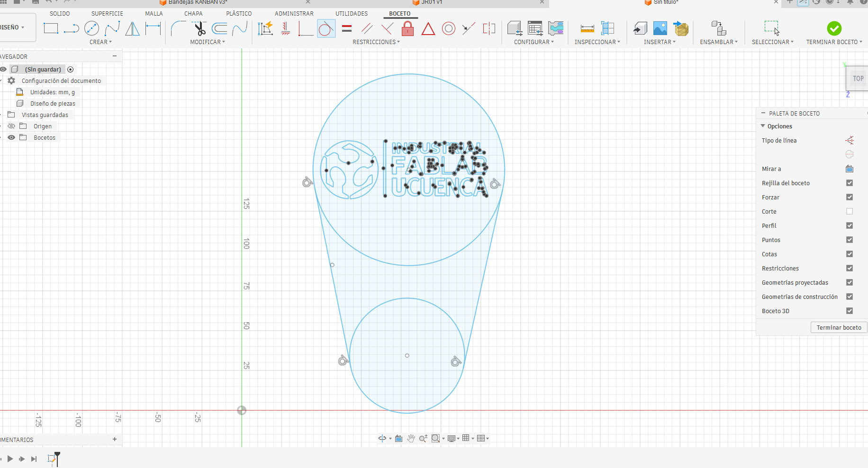Open the ENSAMBLAR dropdown menu
This screenshot has height=468, width=868.
(719, 42)
